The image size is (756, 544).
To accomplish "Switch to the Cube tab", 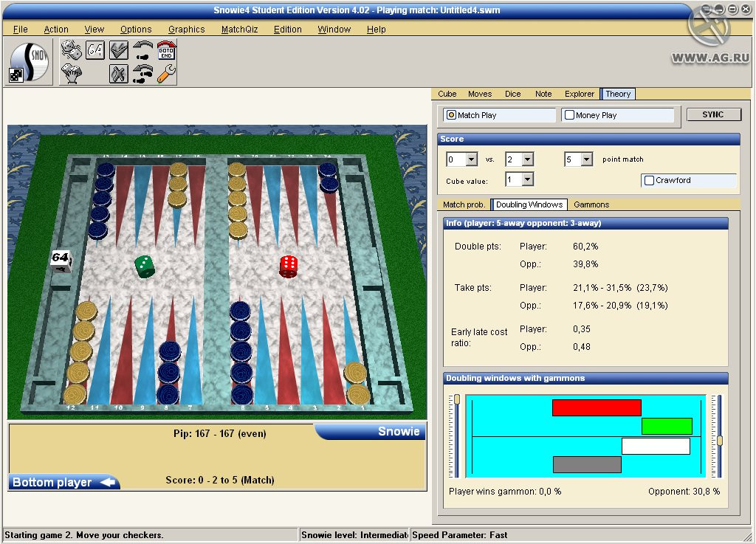I will (447, 94).
